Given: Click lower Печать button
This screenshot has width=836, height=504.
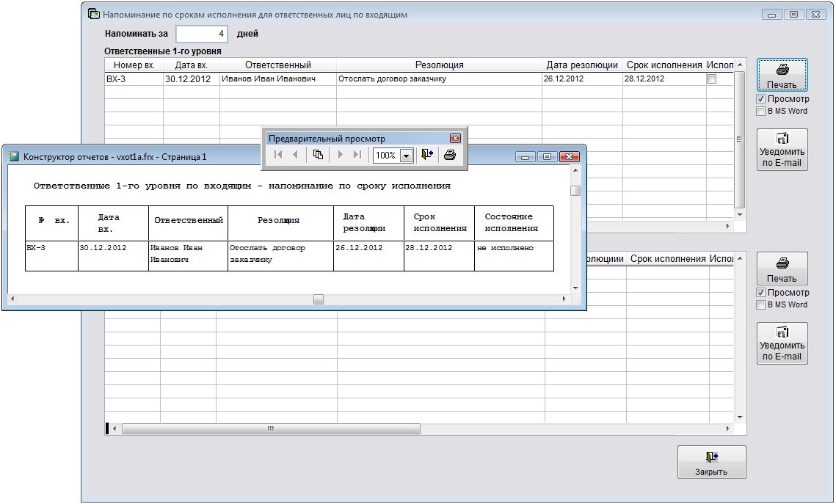Looking at the screenshot, I should 782,269.
